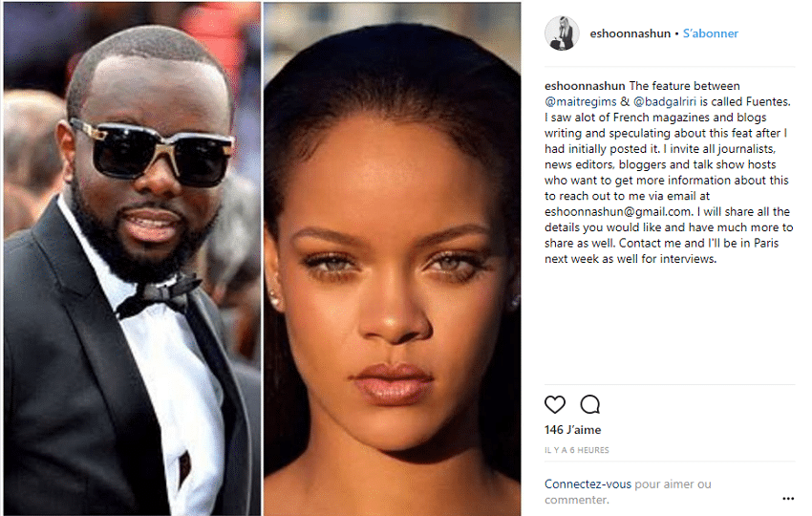Click the right photo of woman's face
The width and height of the screenshot is (812, 516).
[x=392, y=259]
